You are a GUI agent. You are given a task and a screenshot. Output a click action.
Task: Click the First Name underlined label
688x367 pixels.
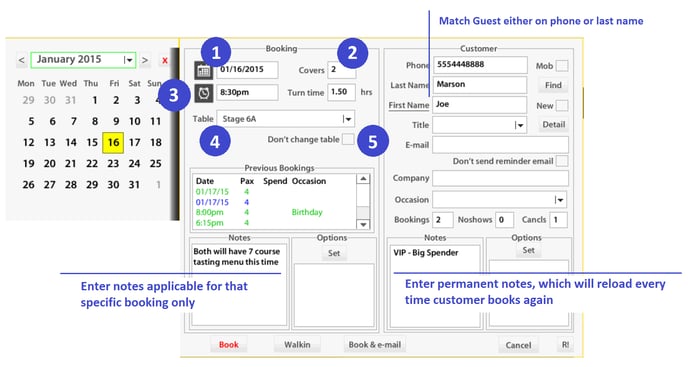408,105
